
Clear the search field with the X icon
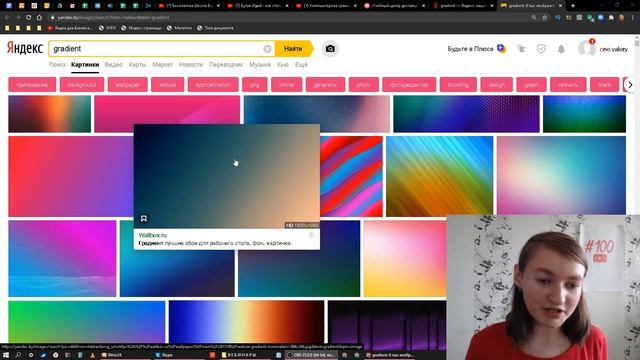[267, 49]
